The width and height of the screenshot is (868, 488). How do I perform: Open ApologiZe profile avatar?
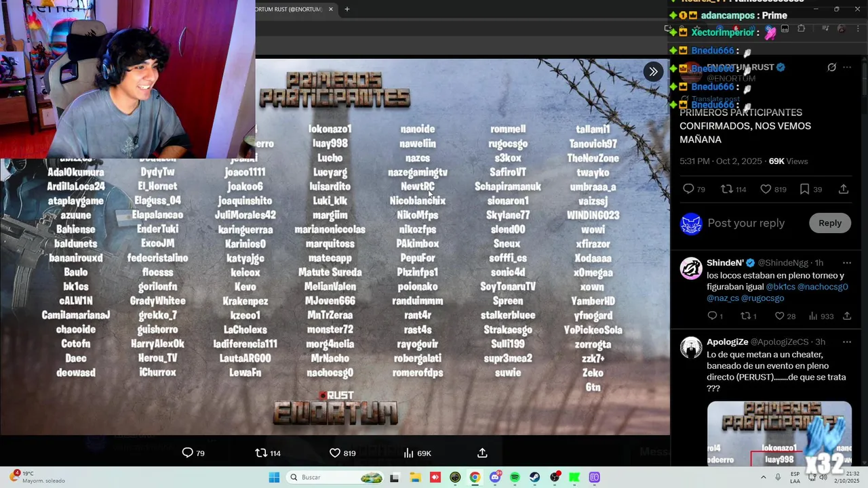click(691, 348)
